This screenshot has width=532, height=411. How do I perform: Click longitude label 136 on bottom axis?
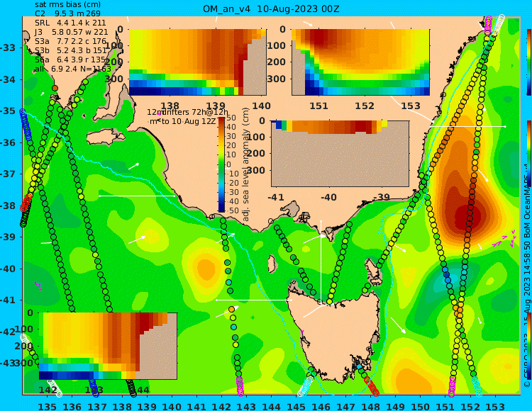[x=72, y=406]
